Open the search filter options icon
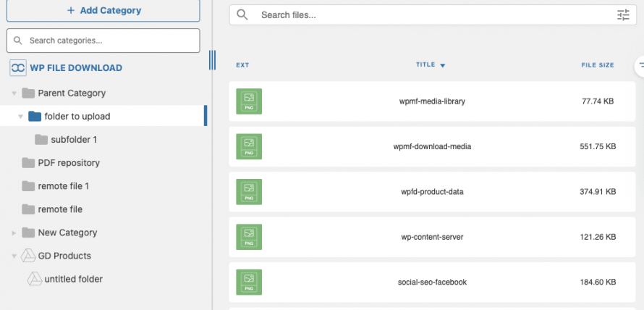Image resolution: width=644 pixels, height=310 pixels. pos(623,15)
